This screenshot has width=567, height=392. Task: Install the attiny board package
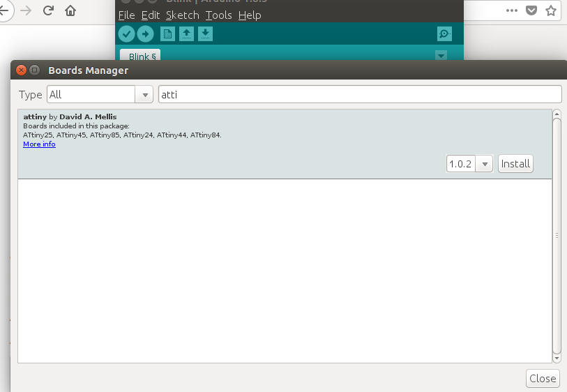click(515, 164)
